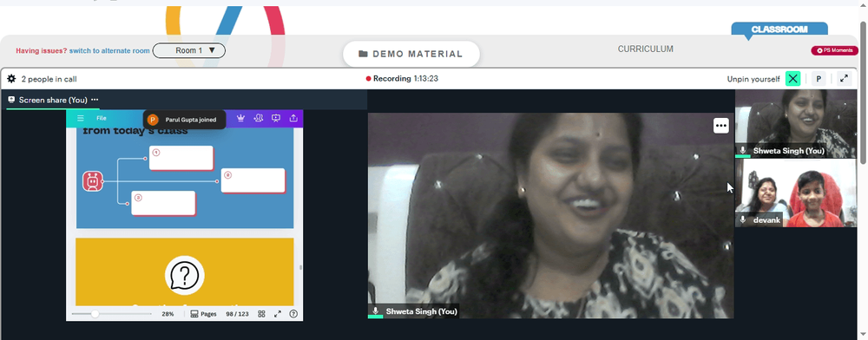This screenshot has width=868, height=340.
Task: Click the Recording 1:13:23 indicator
Action: (x=403, y=79)
